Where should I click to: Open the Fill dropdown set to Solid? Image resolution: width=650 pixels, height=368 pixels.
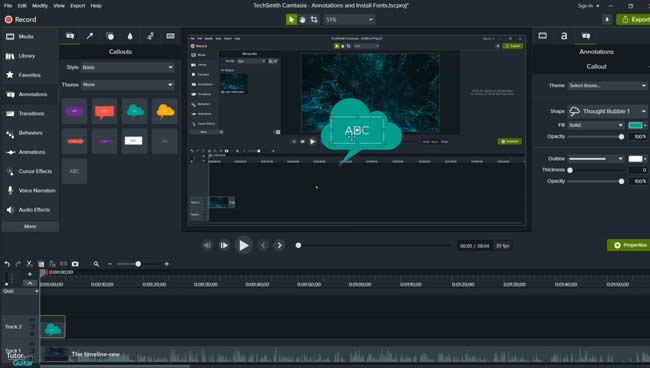click(596, 125)
